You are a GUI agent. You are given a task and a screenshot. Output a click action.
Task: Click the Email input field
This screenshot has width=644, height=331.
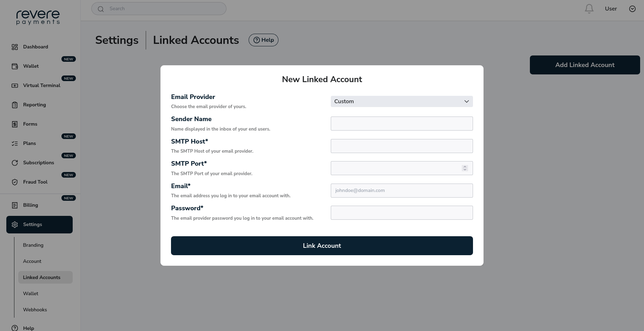401,190
